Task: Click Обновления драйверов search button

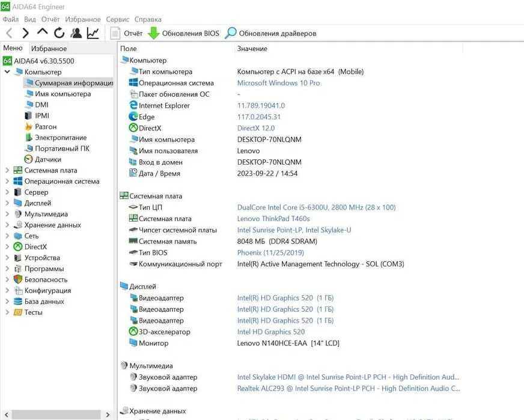Action: click(270, 34)
